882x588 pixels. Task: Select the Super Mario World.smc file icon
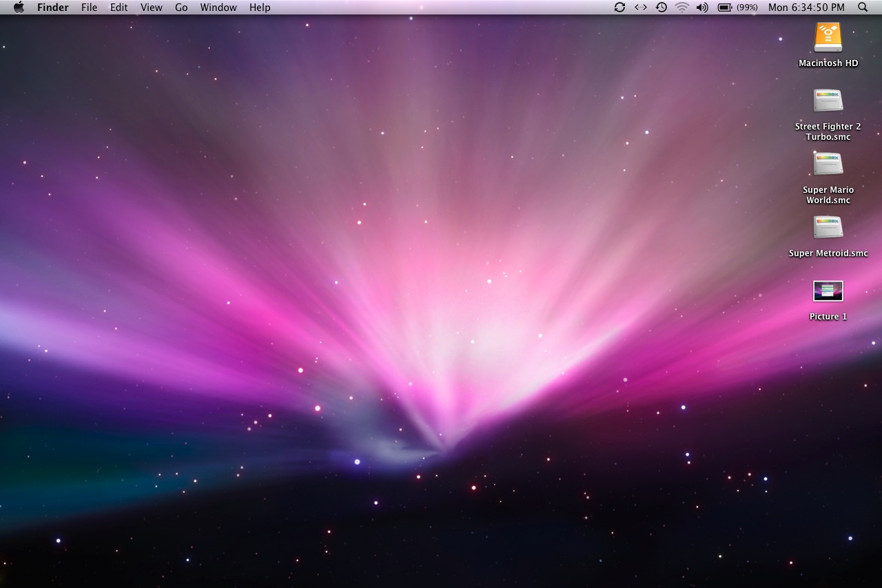click(x=828, y=164)
